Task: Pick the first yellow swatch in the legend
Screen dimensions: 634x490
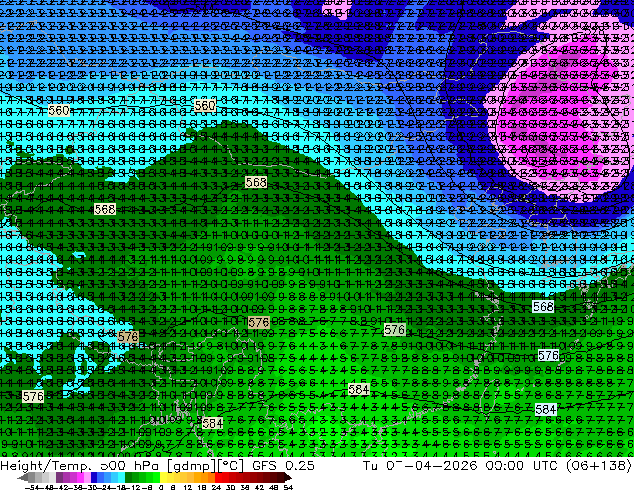Action: [x=163, y=478]
